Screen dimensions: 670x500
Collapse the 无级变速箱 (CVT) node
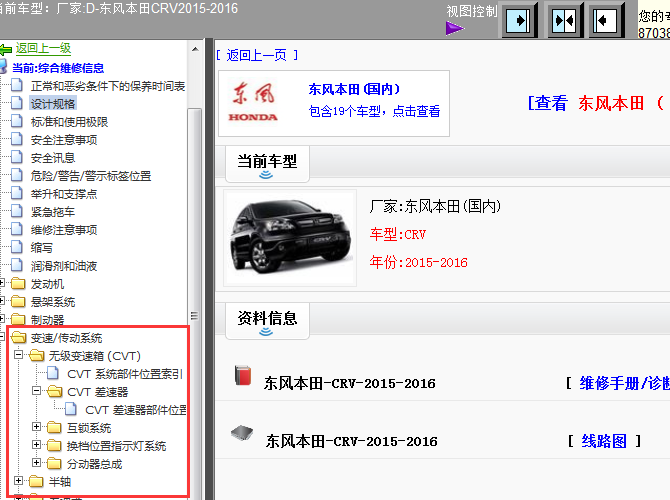[x=18, y=355]
